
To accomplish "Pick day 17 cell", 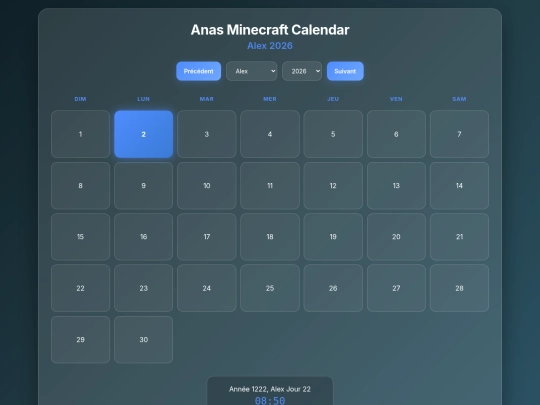I will point(207,237).
